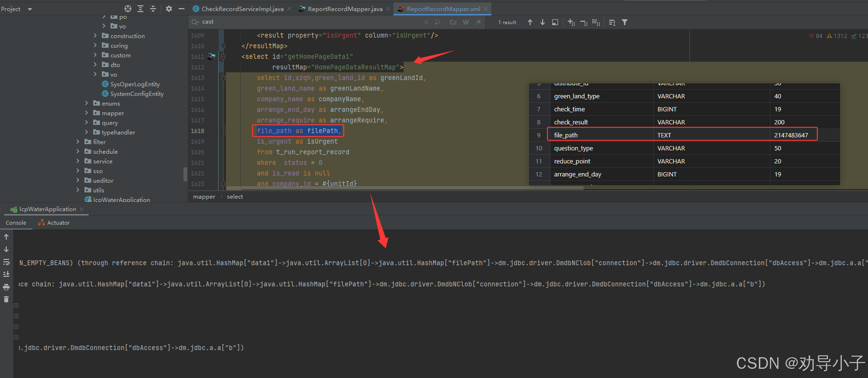Open the Console tab

pos(16,223)
